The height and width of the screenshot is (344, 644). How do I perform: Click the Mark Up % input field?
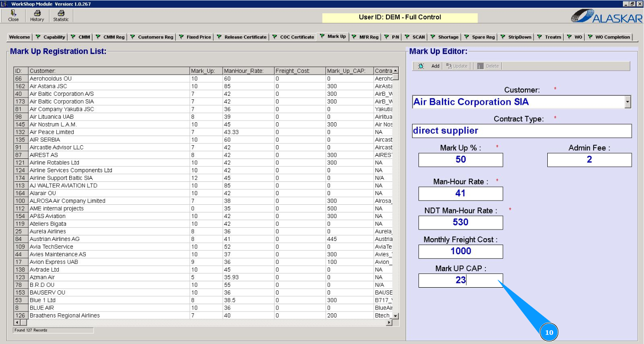pyautogui.click(x=460, y=160)
